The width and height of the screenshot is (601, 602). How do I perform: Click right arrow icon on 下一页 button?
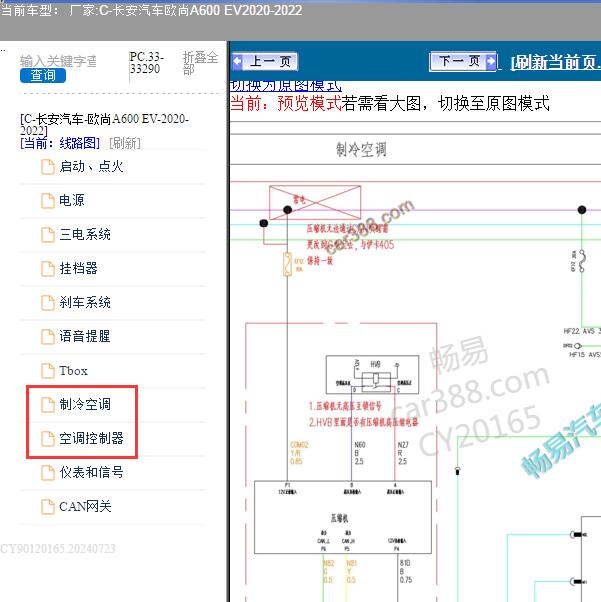[491, 61]
